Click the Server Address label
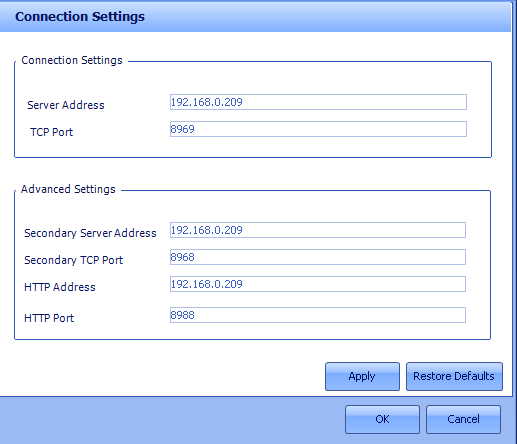The image size is (517, 444). point(66,105)
